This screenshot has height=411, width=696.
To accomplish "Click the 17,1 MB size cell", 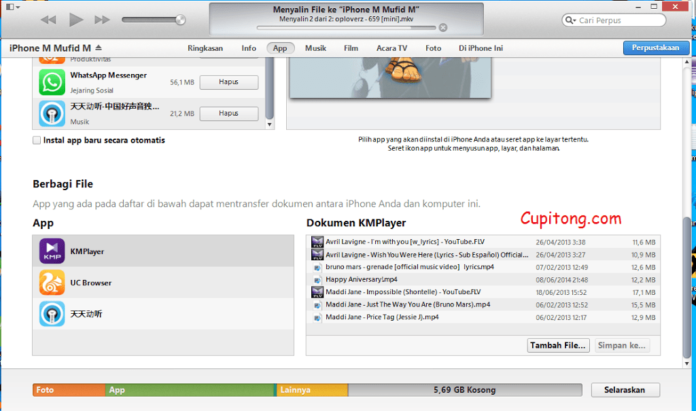I will tap(644, 292).
